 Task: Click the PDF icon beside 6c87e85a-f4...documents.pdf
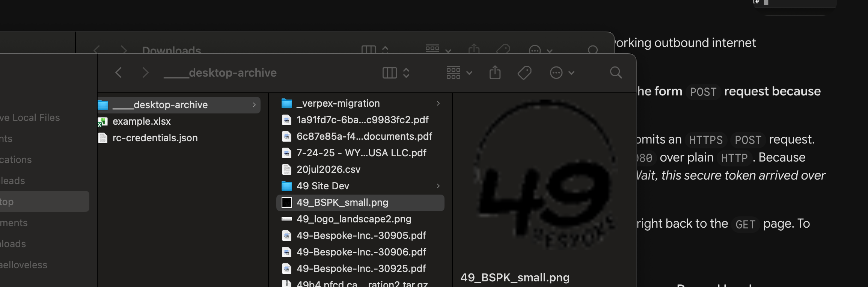point(287,136)
